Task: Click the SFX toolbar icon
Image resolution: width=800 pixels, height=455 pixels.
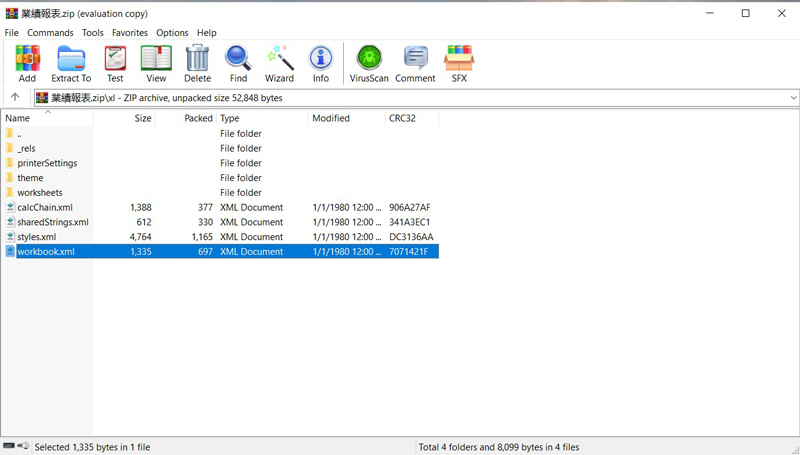Action: point(459,63)
